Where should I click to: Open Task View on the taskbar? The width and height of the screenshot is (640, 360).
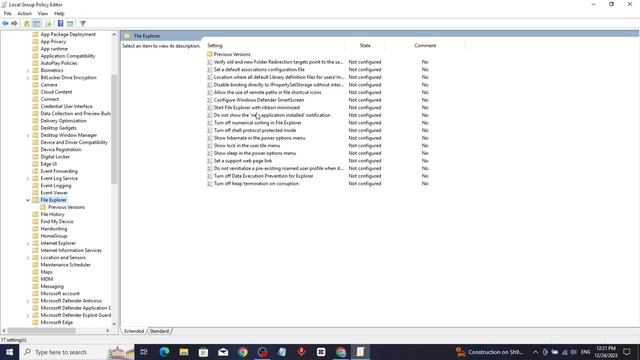click(144, 352)
